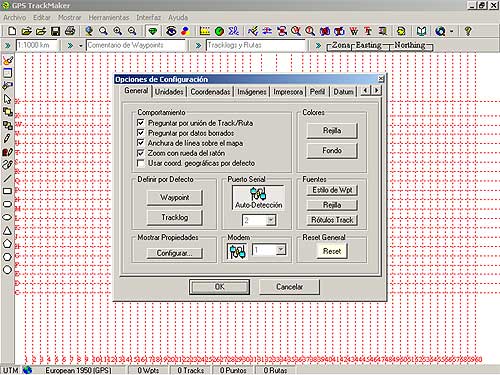This screenshot has height=375, width=500.
Task: Click the Save disk icon
Action: [55, 31]
